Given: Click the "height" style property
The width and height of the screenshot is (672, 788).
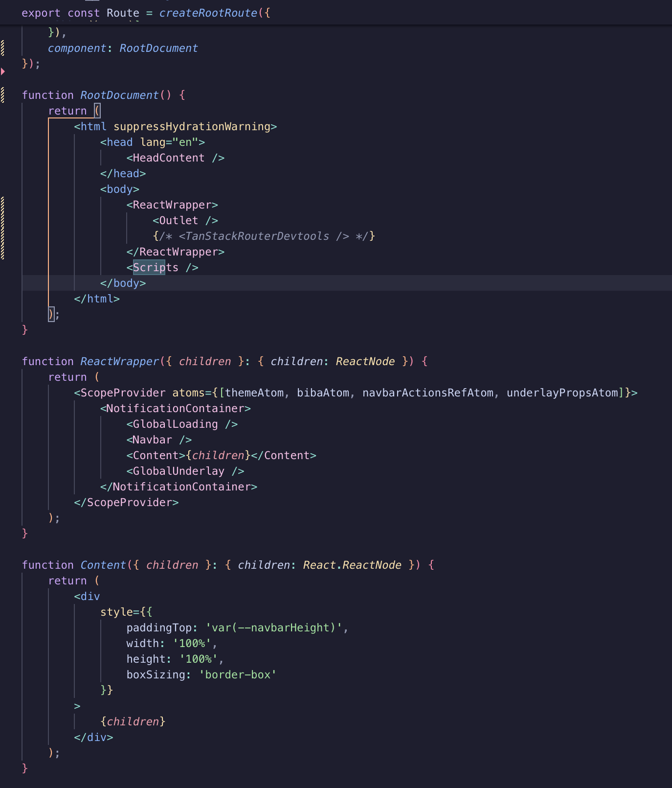Looking at the screenshot, I should tap(146, 659).
